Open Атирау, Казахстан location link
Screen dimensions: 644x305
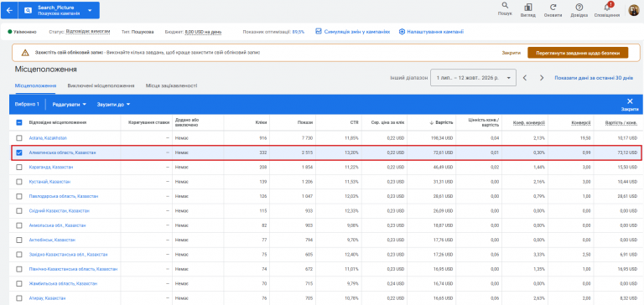click(47, 298)
